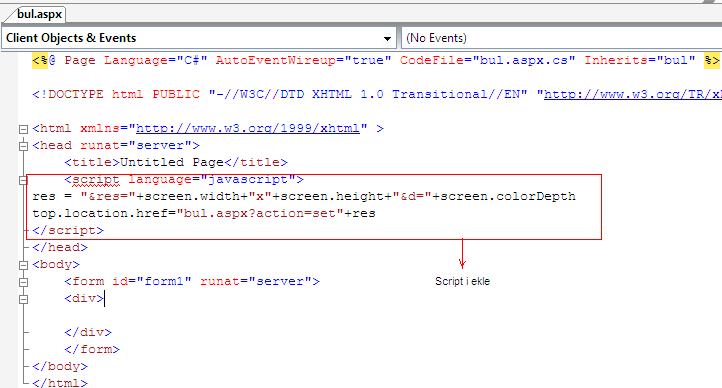Click the screen.width code text
The image size is (722, 388).
192,197
